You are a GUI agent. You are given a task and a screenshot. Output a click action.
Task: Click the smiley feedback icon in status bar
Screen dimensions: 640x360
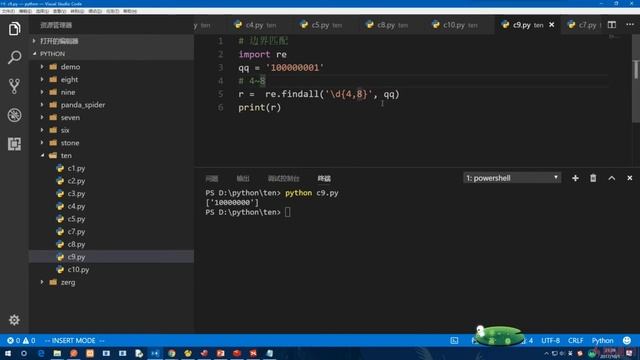click(627, 340)
